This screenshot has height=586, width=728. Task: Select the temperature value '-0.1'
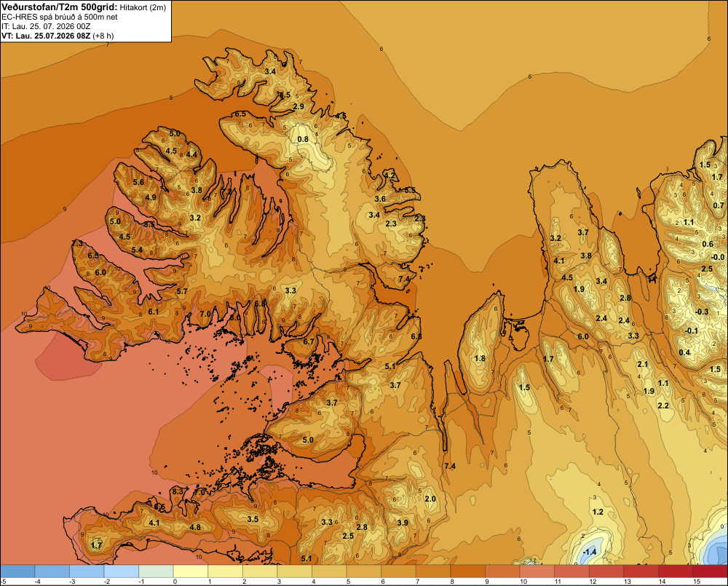click(x=692, y=330)
